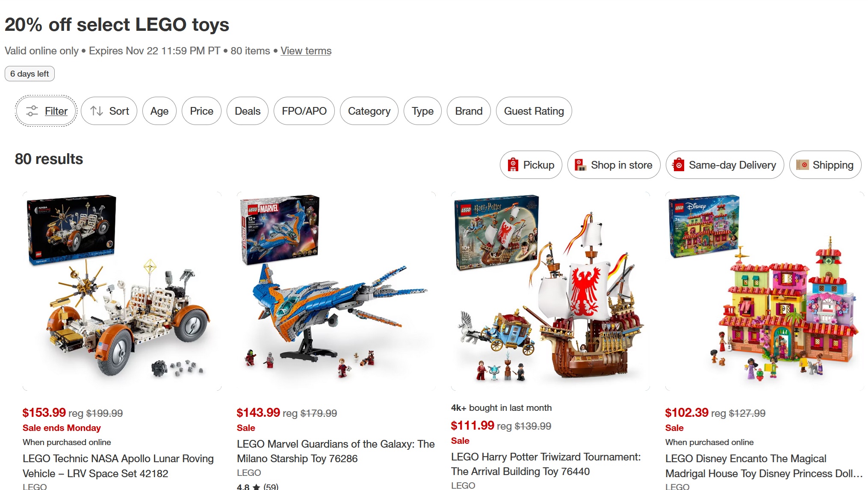Screen dimensions: 868x490
Task: Click the Pickup store bag icon
Action: (513, 165)
